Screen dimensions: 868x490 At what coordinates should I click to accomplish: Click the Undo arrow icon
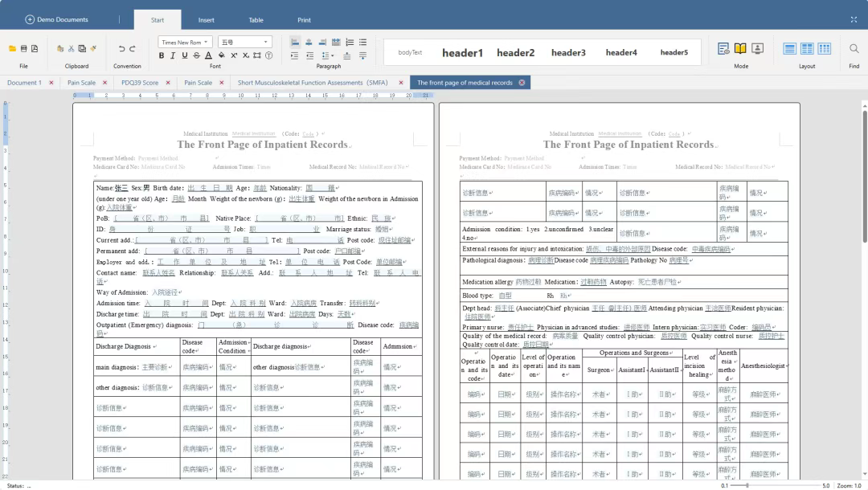121,48
